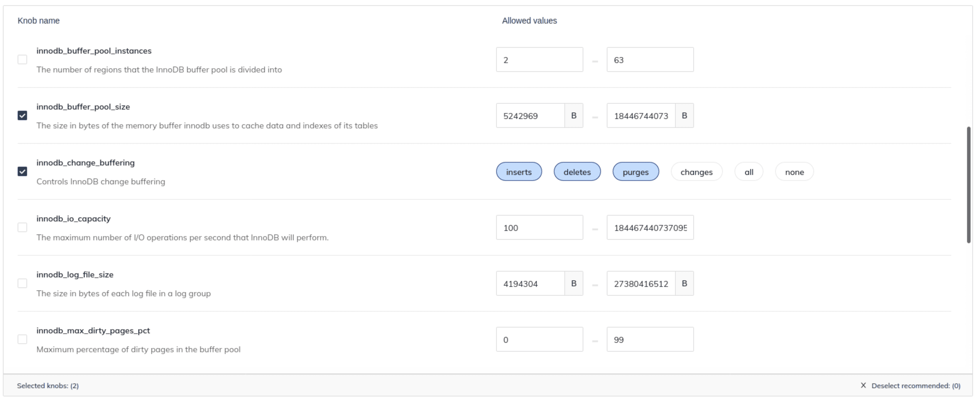980x407 pixels.
Task: Select the innodb_log_file_size checkbox
Action: 22,283
